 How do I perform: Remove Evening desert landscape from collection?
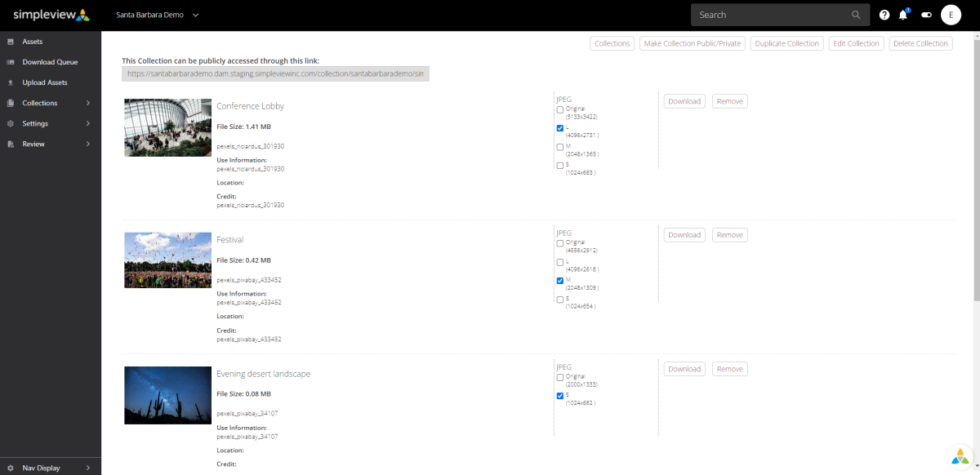(730, 369)
